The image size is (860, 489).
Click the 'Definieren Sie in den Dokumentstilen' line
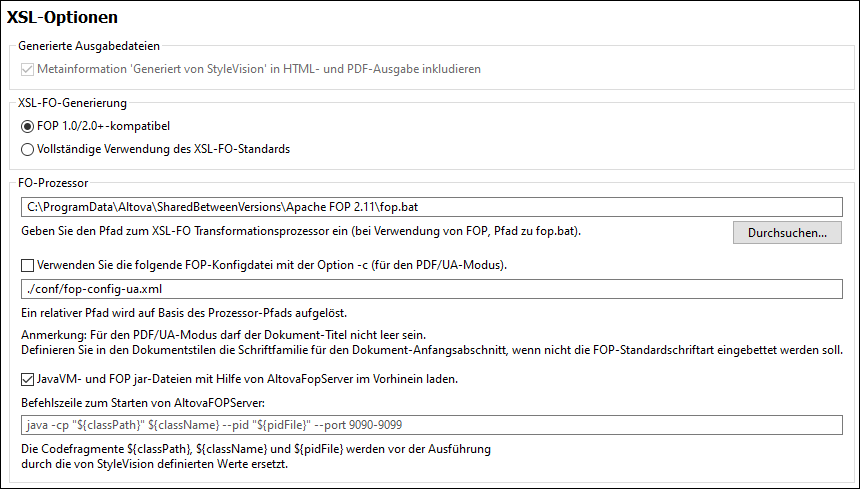430,350
